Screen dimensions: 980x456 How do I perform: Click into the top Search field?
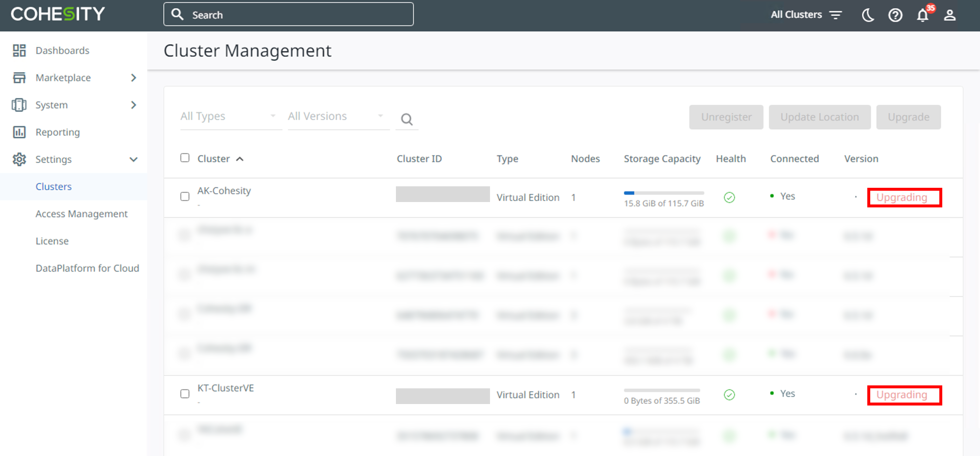(x=289, y=14)
